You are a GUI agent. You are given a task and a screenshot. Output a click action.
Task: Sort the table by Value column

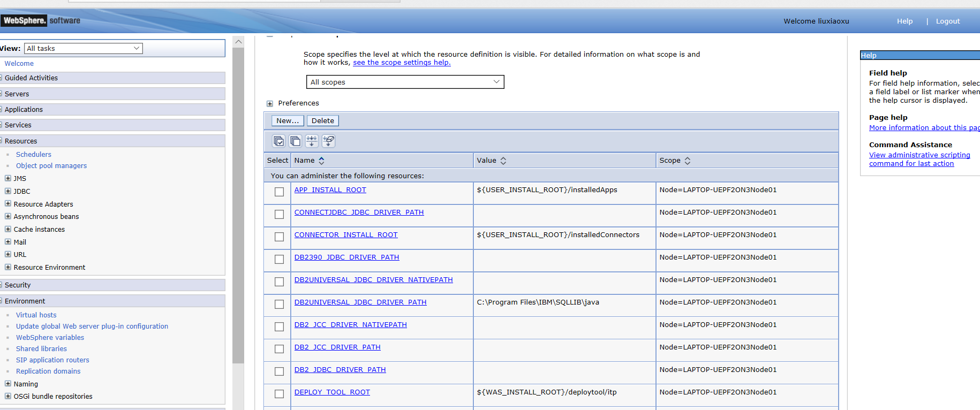pos(503,161)
